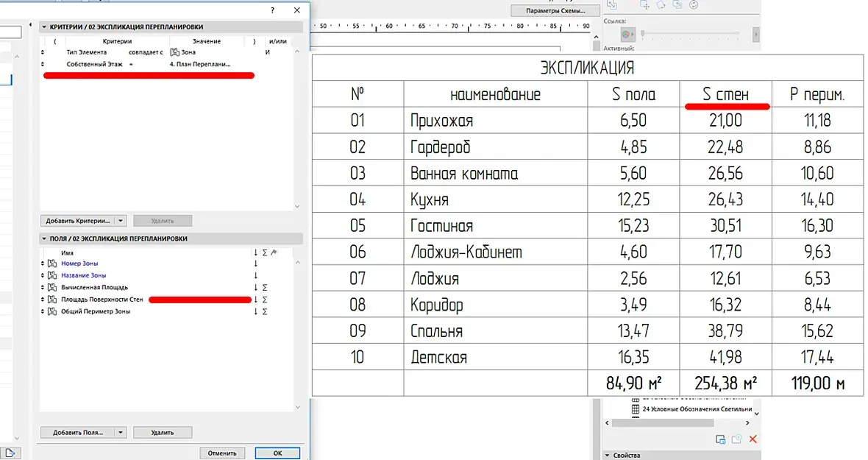Click the move reference icon in top toolbar

[645, 4]
